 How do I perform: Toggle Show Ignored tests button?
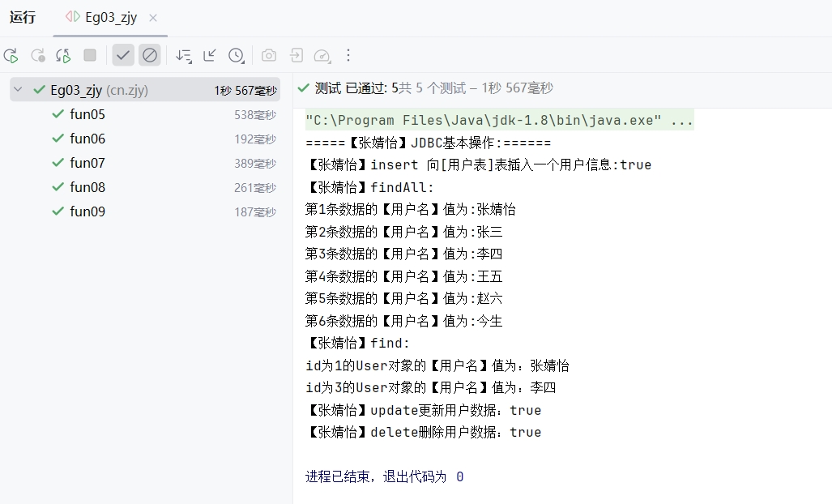tap(150, 55)
